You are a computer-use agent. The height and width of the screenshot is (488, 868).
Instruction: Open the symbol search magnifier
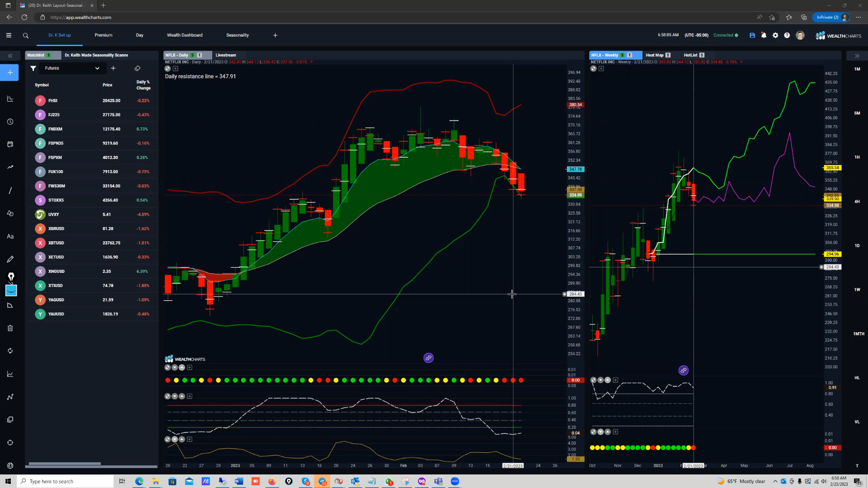(x=26, y=35)
